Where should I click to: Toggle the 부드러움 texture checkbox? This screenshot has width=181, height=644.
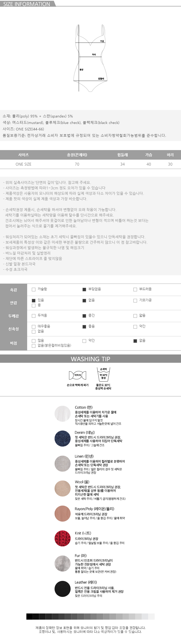135,290
